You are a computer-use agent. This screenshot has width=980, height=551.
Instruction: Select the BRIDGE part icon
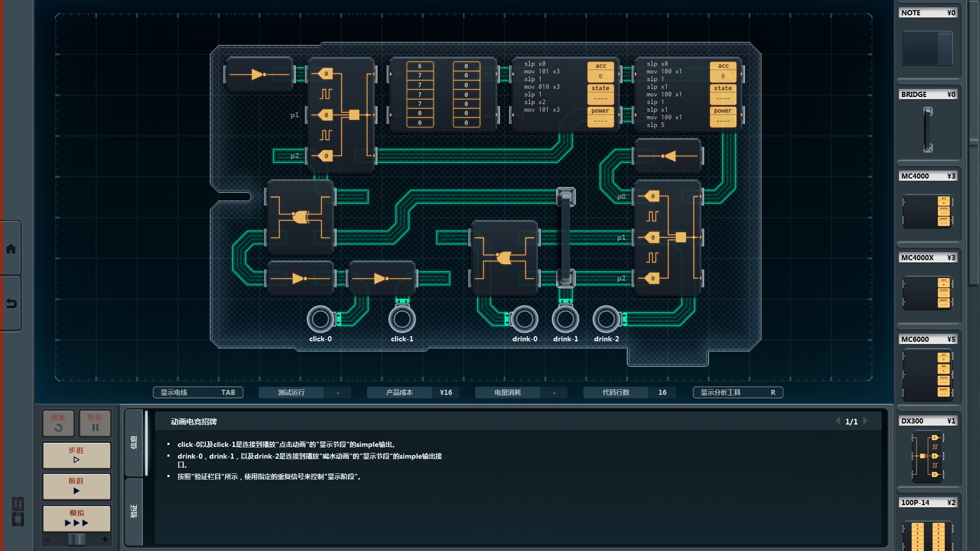click(x=927, y=129)
